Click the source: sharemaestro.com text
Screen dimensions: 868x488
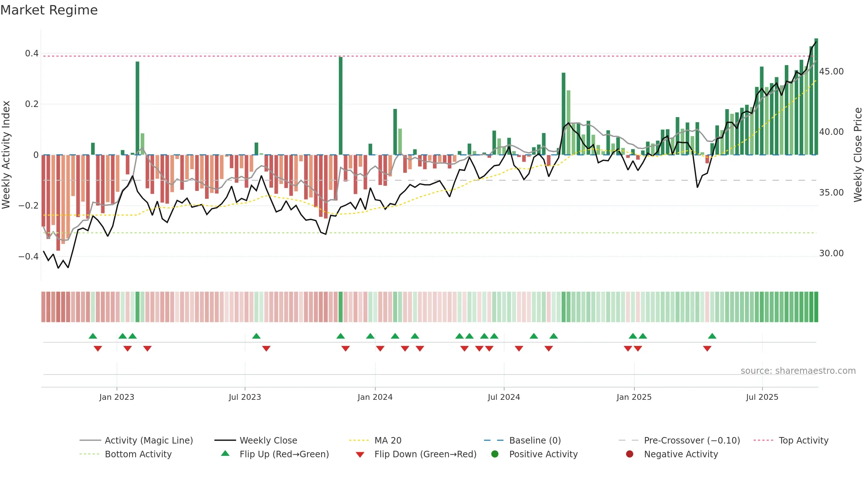point(798,371)
